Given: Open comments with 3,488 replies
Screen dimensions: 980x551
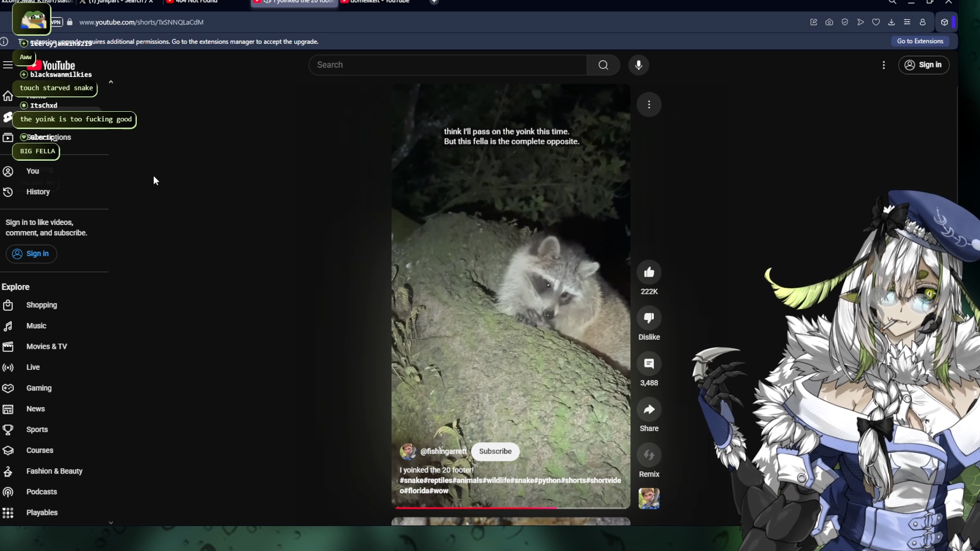Looking at the screenshot, I should pos(649,364).
